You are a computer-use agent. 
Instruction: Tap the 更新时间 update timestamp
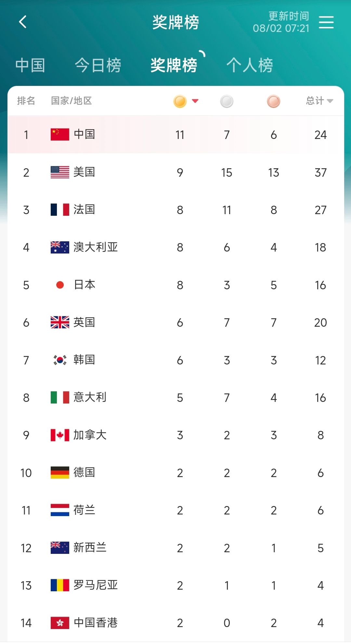pyautogui.click(x=281, y=22)
